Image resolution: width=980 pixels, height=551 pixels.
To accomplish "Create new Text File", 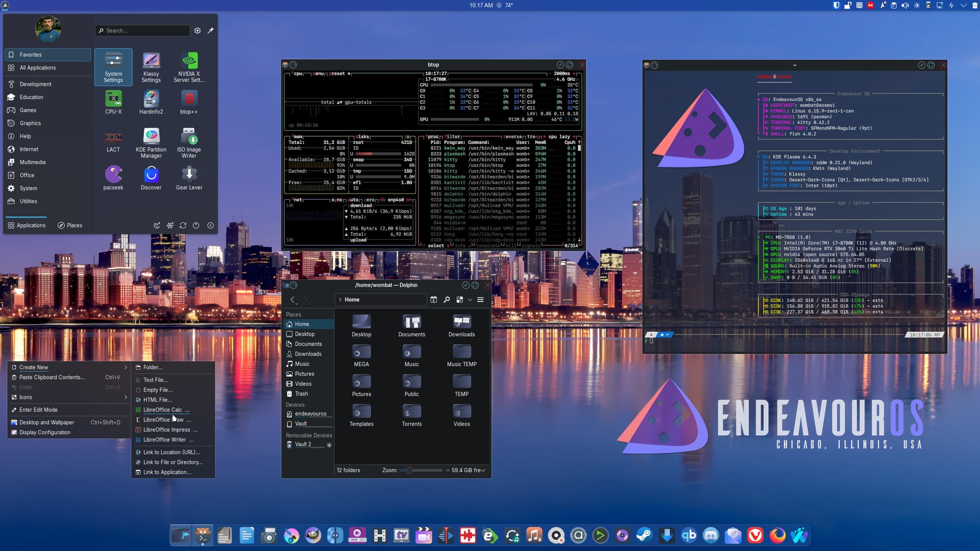I will (x=173, y=380).
